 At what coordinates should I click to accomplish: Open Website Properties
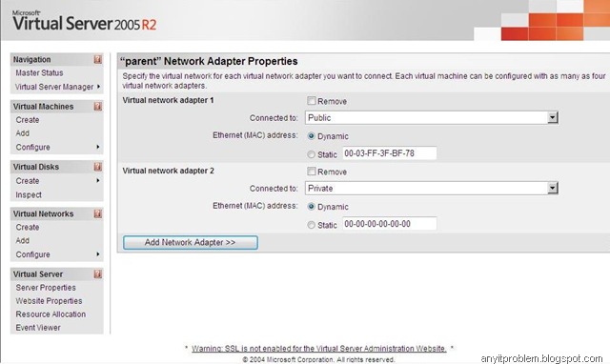[x=49, y=301]
